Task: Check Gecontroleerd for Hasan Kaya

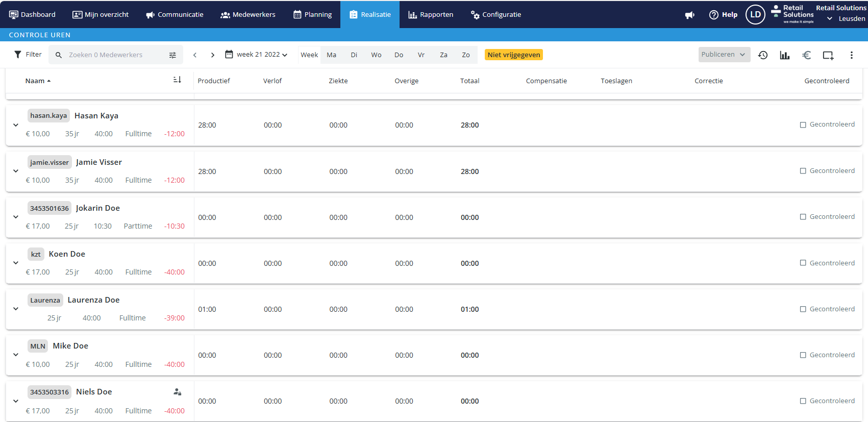Action: [x=803, y=125]
